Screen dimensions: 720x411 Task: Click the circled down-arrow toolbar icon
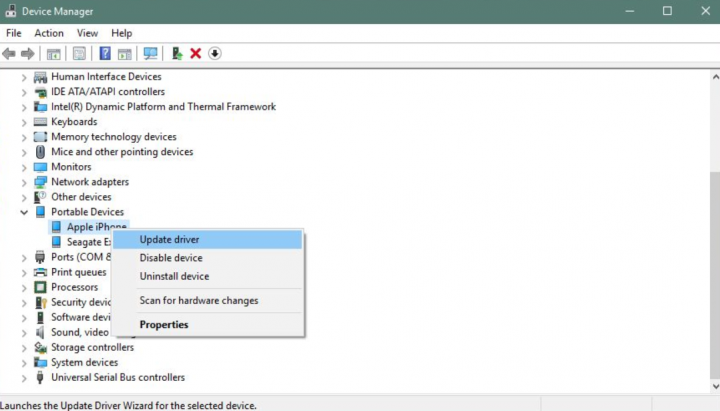(214, 53)
